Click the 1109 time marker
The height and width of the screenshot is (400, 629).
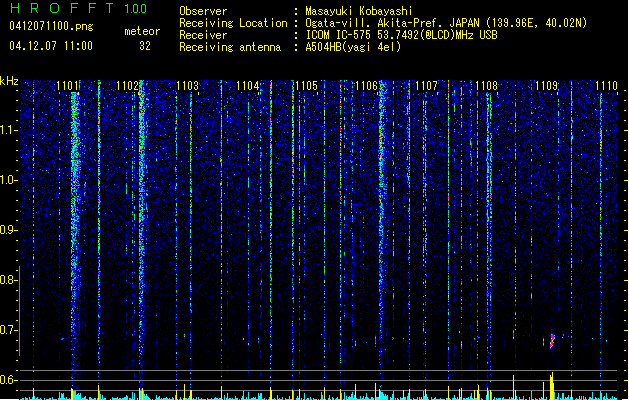tap(546, 86)
